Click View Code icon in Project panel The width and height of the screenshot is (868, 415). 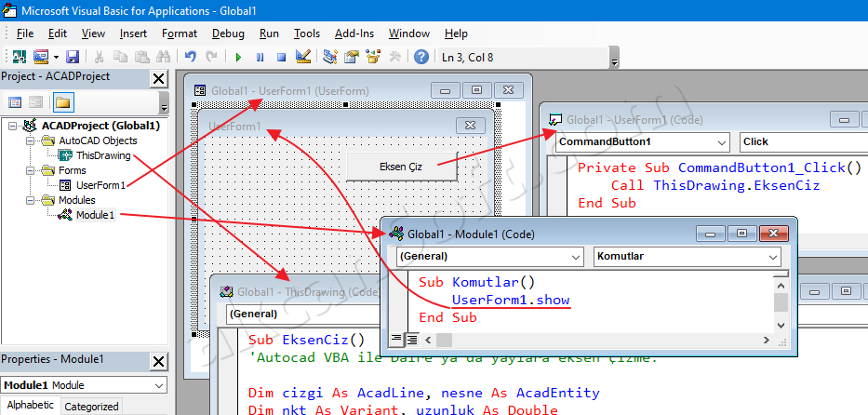16,102
